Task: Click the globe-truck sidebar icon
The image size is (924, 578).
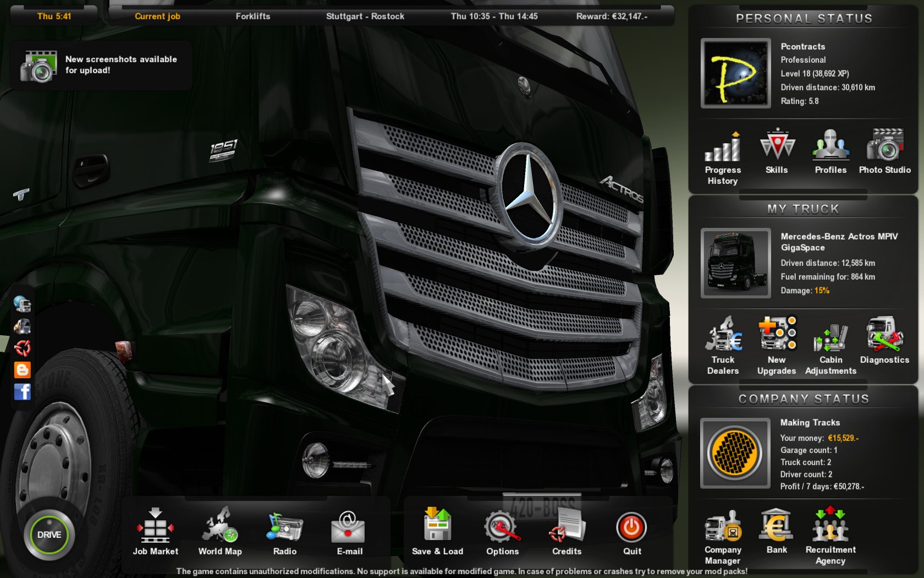Action: (23, 304)
